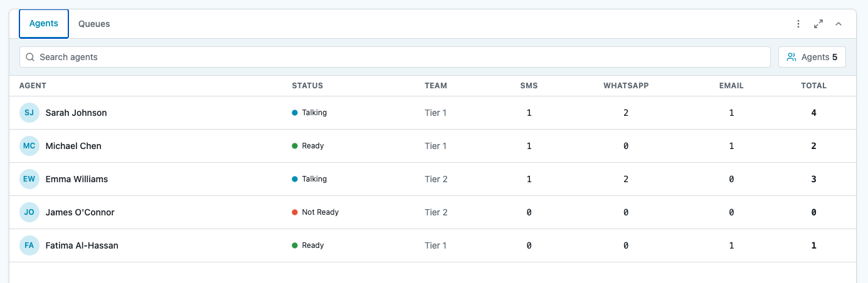Screen dimensions: 868x283
Task: Click Tier 1 in Fatima Al-Hassan's row
Action: point(436,245)
